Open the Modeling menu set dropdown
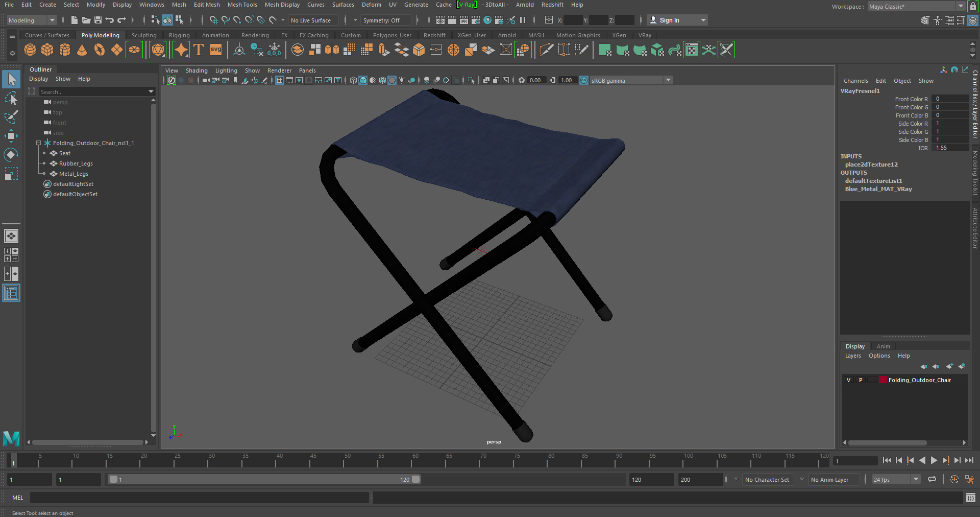Viewport: 980px width, 517px height. [32, 20]
